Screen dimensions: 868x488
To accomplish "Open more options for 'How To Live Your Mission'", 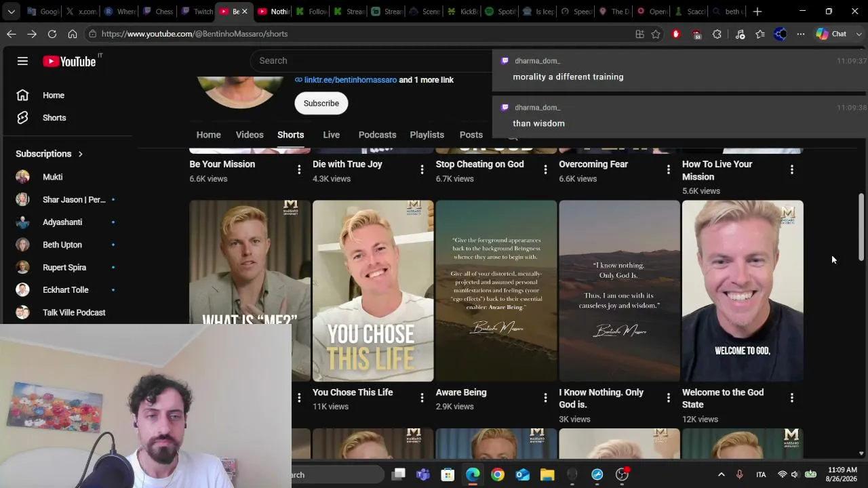I will tap(792, 169).
